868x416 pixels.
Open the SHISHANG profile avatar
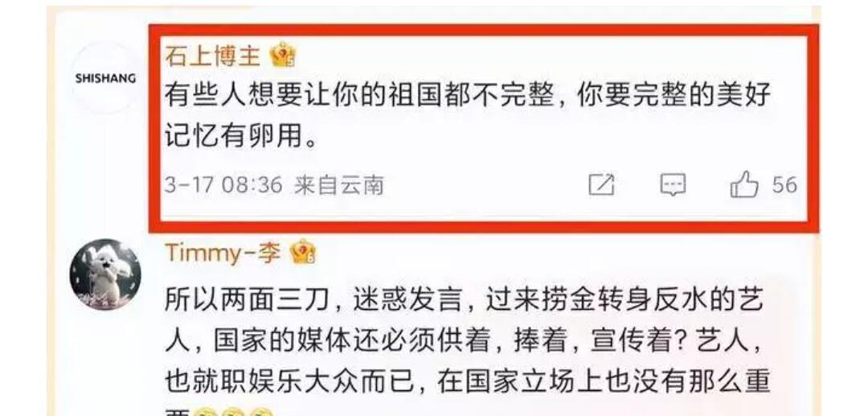(105, 78)
